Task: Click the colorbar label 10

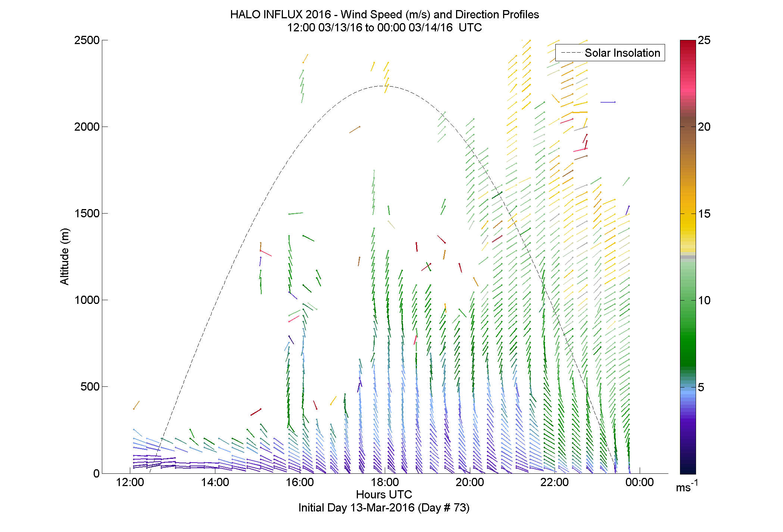Action: tap(704, 300)
